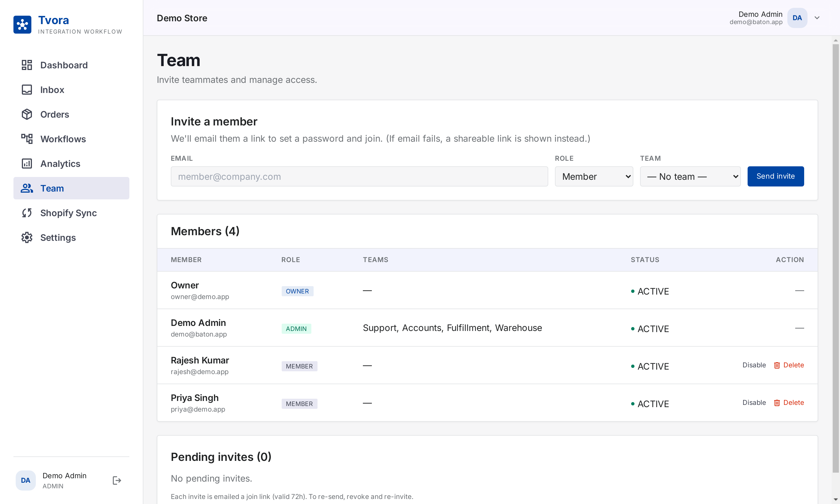The width and height of the screenshot is (840, 504).
Task: Open the Team select dropdown
Action: [690, 176]
